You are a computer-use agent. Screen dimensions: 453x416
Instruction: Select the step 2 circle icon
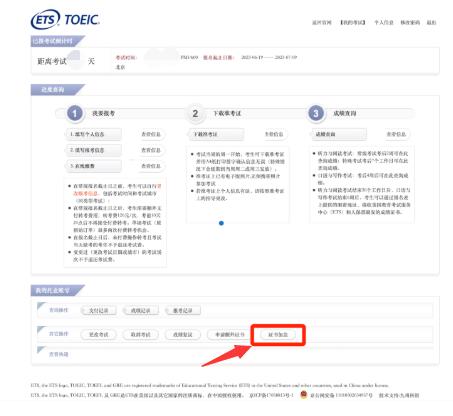pos(195,113)
